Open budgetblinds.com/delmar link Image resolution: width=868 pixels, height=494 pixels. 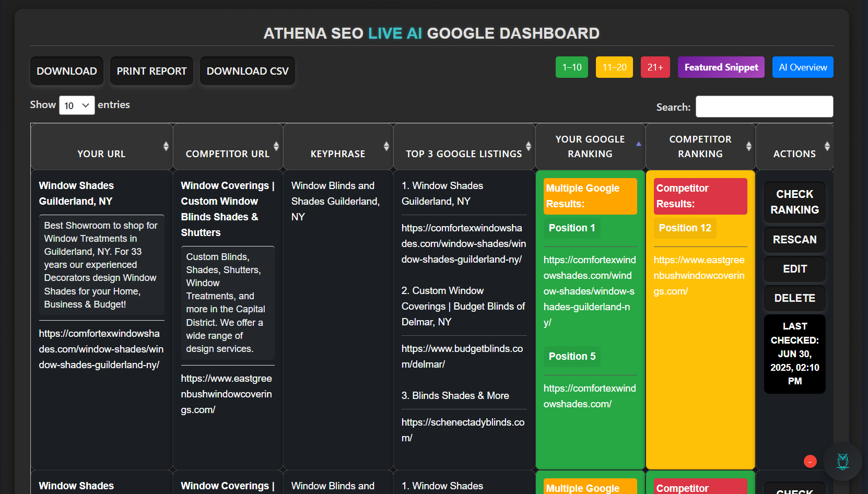(462, 357)
